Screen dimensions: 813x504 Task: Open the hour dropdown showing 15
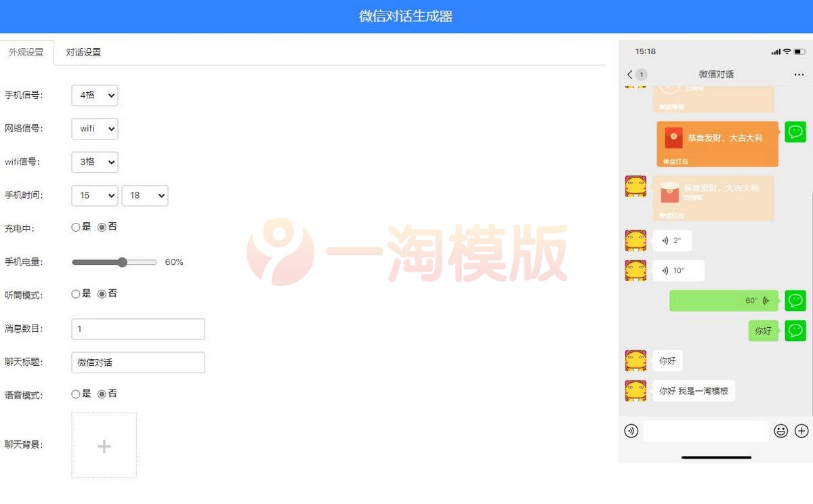point(95,195)
